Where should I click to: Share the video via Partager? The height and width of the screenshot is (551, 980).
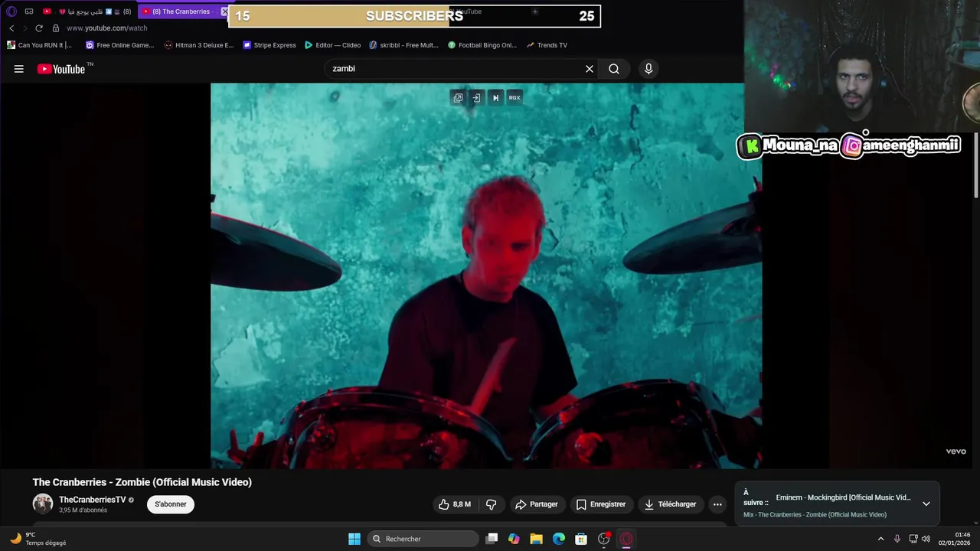point(537,504)
